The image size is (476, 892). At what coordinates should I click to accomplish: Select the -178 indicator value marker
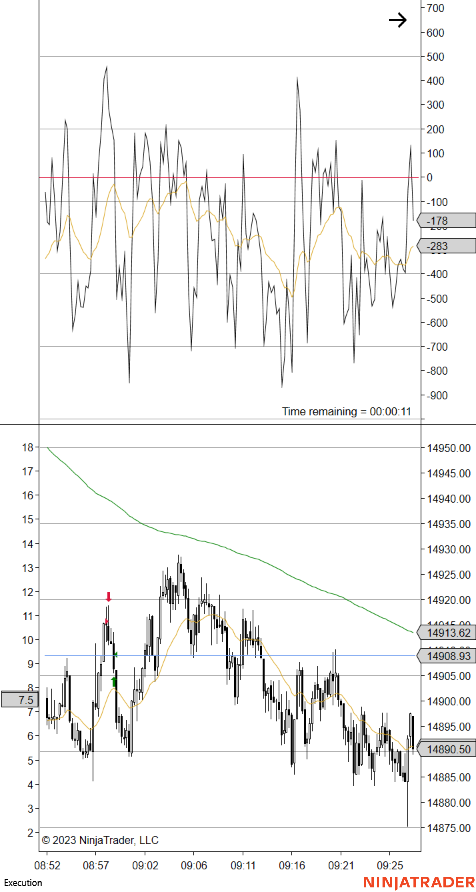pyautogui.click(x=446, y=221)
